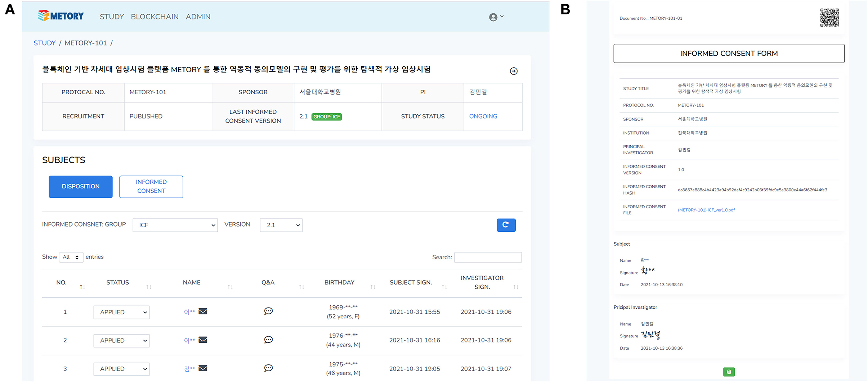The width and height of the screenshot is (868, 382).
Task: Click informed consent hash value
Action: pyautogui.click(x=752, y=190)
